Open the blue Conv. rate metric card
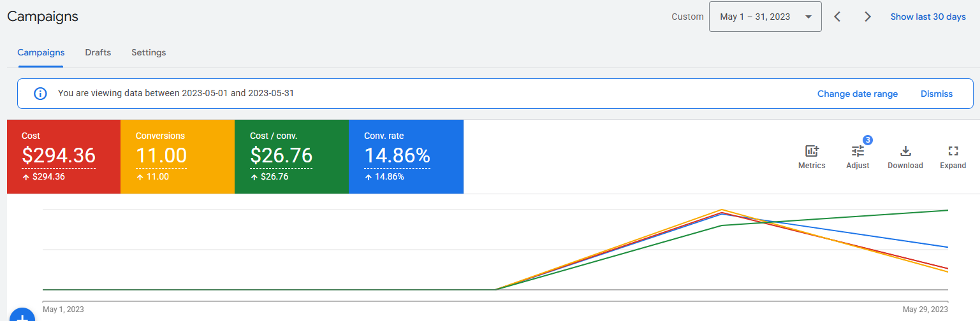The height and width of the screenshot is (321, 980). (x=406, y=156)
